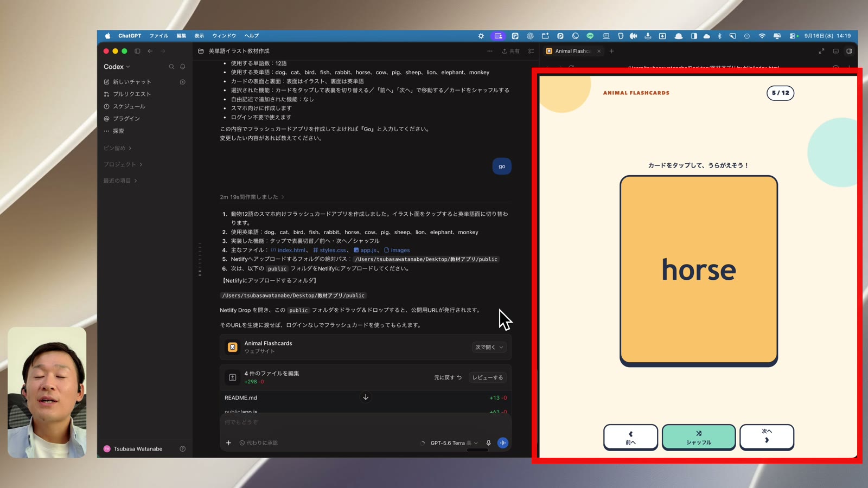Shuffle cards with シャッフル button
This screenshot has height=488, width=868.
(x=699, y=437)
